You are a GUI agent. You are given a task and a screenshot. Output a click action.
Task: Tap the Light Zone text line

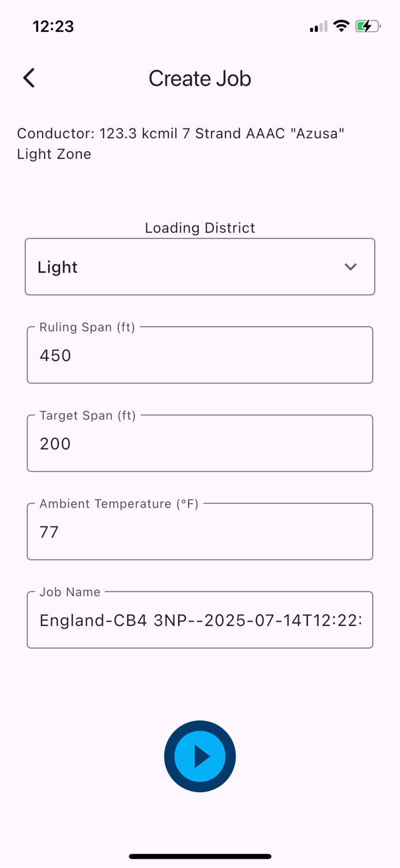[54, 154]
